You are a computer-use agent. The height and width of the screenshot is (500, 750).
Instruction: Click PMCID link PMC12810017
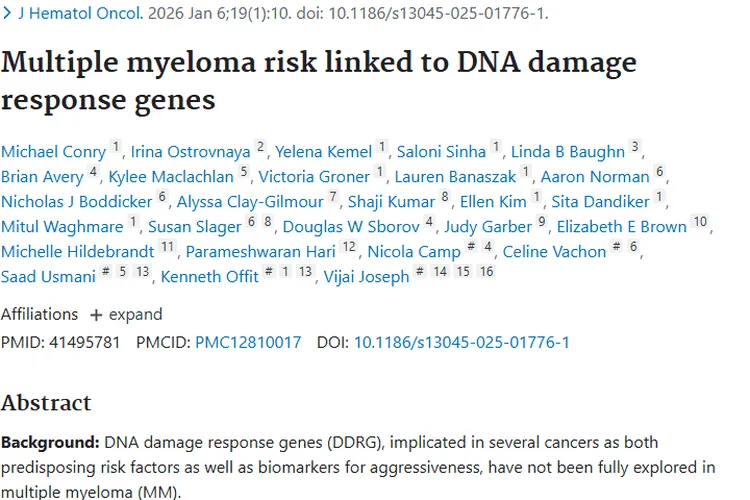248,342
